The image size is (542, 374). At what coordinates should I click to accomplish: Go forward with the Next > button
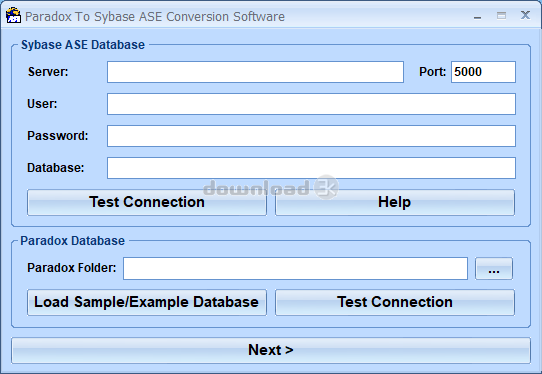point(271,350)
